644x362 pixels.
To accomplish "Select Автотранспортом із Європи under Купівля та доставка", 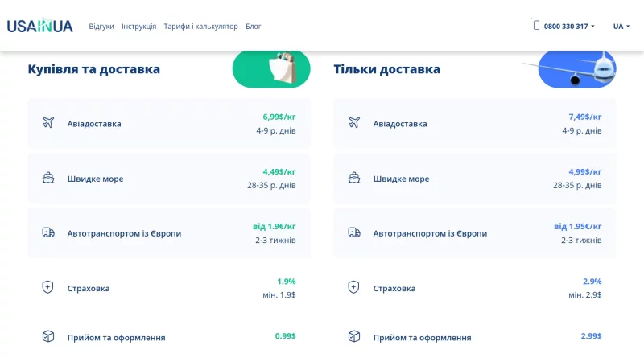I will coord(124,233).
